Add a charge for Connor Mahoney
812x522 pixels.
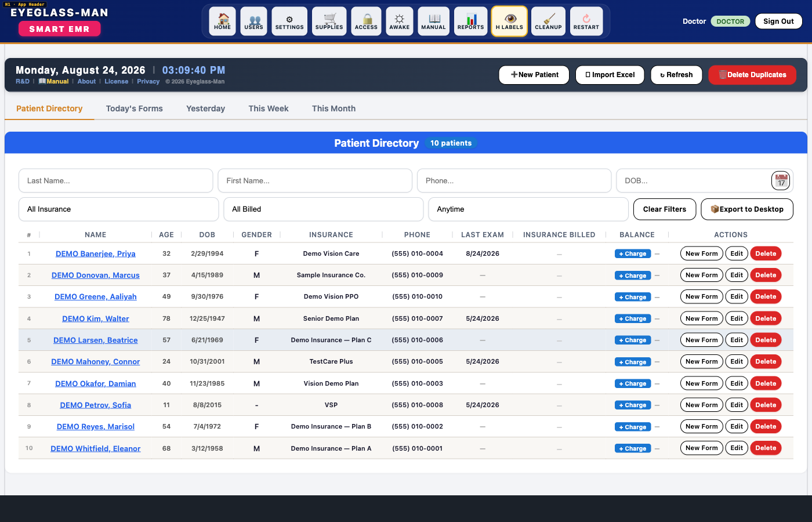633,362
